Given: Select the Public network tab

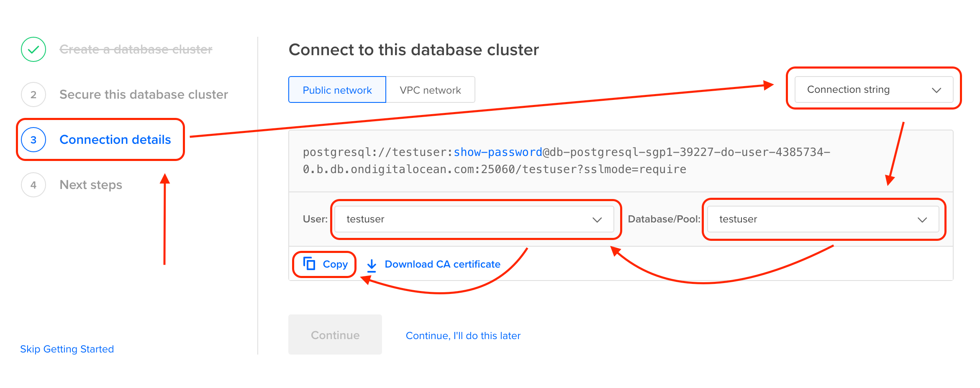Looking at the screenshot, I should click(337, 89).
